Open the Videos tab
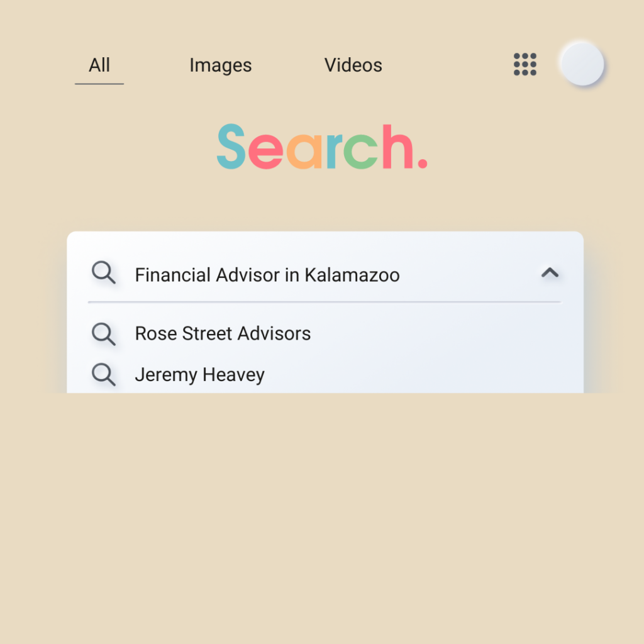 click(353, 65)
